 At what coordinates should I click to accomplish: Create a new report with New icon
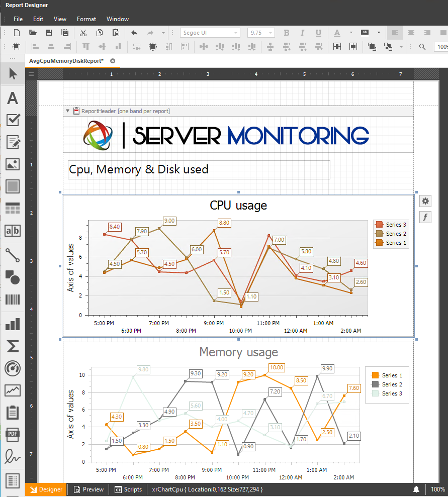click(17, 33)
